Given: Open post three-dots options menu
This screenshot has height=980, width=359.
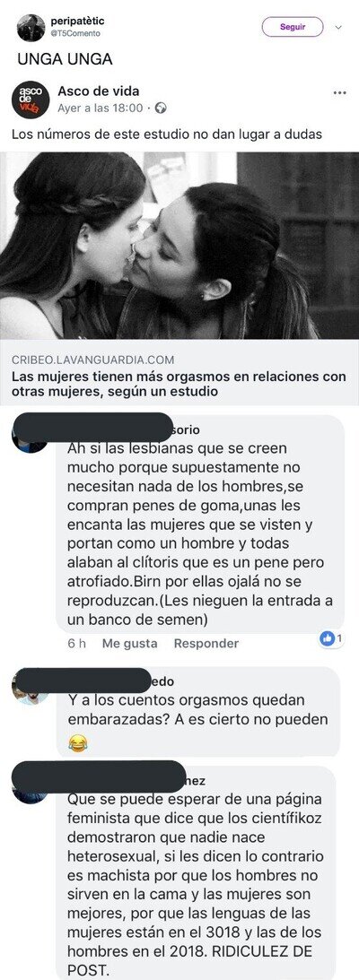Looking at the screenshot, I should point(339,92).
